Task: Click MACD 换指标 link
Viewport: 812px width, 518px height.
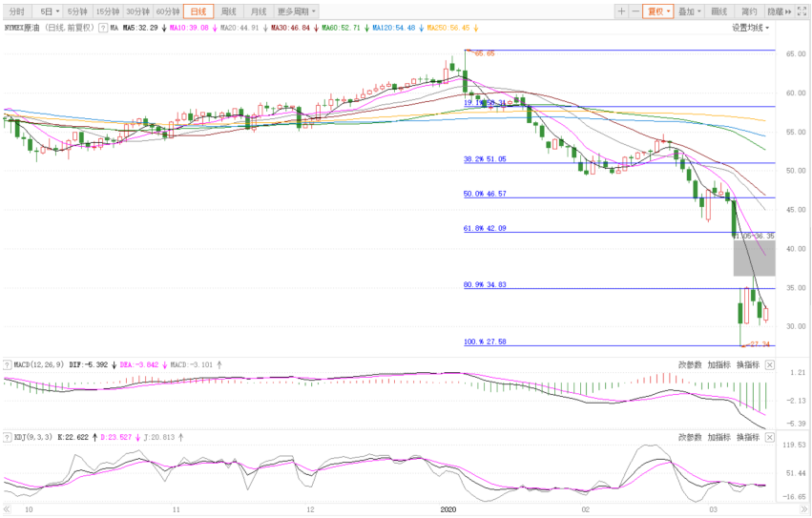Action: coord(748,365)
